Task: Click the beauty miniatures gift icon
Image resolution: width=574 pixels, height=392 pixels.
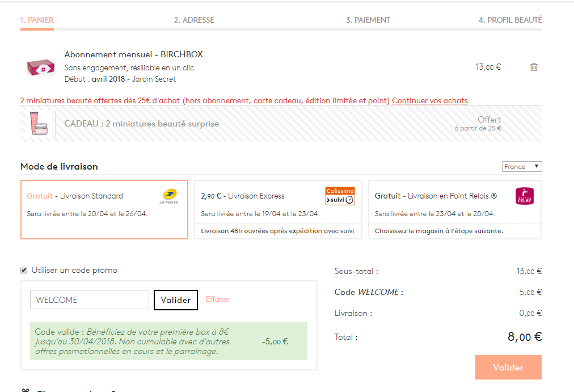Action: tap(37, 123)
